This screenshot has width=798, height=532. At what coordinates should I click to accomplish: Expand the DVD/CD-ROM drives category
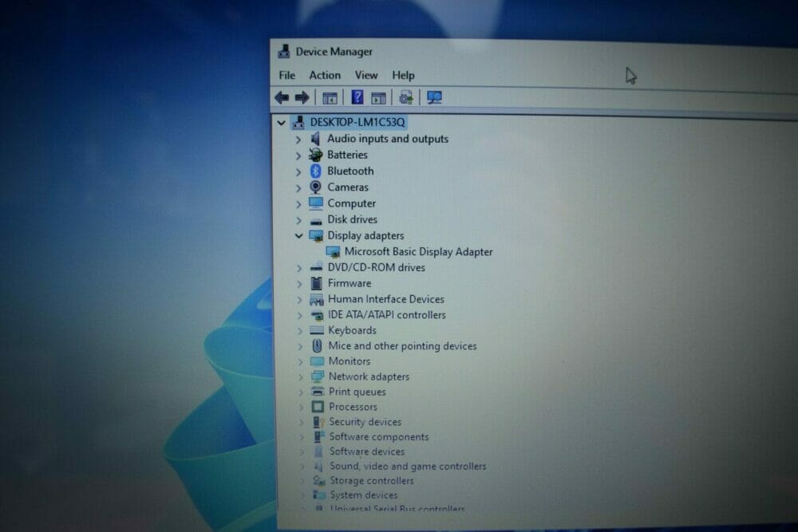pos(298,268)
